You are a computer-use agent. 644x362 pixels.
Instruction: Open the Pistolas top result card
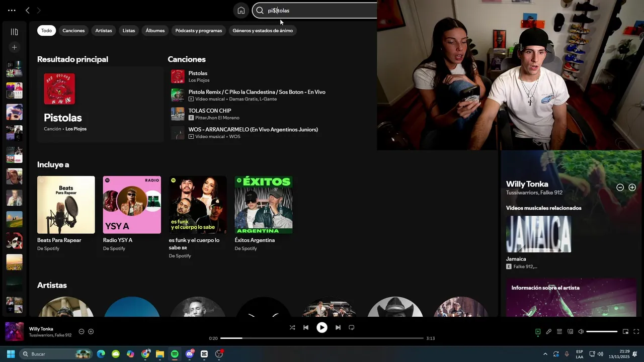pos(100,104)
